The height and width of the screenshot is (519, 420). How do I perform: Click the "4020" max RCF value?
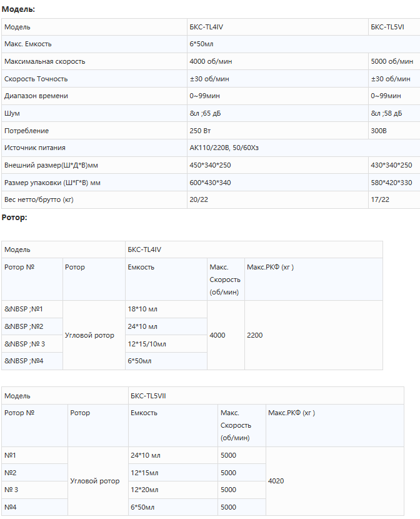[276, 481]
